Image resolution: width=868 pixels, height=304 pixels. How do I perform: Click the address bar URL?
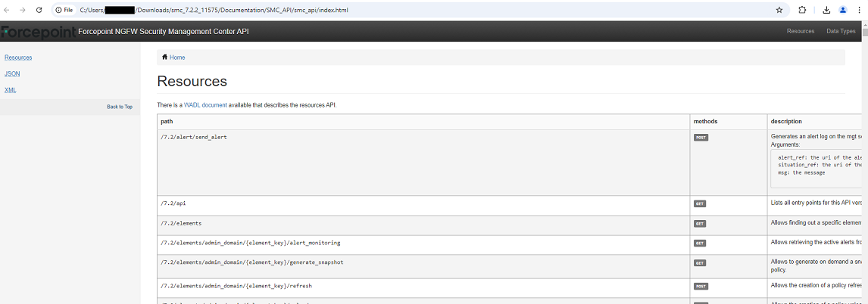(214, 10)
